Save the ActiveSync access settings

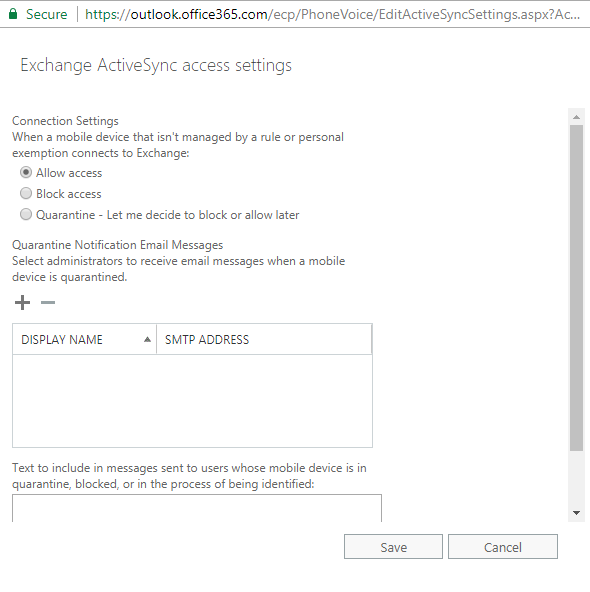point(393,547)
